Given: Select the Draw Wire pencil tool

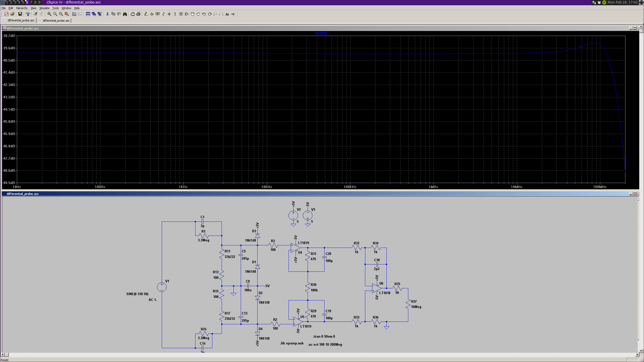Looking at the screenshot, I should click(146, 14).
